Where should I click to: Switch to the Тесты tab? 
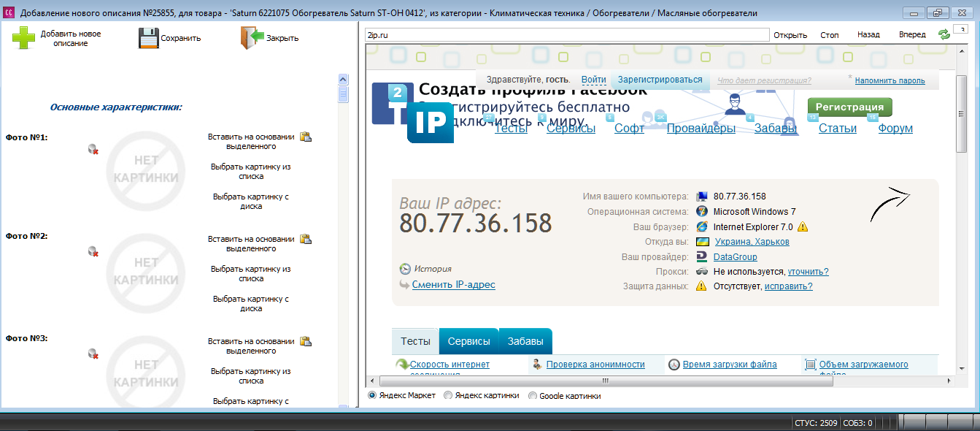(416, 341)
